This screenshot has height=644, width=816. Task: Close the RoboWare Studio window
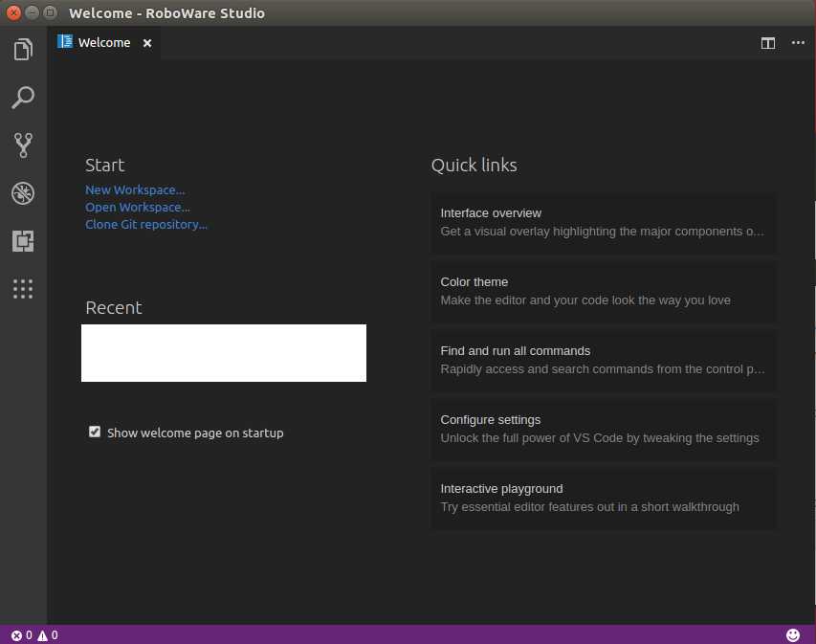pos(14,12)
